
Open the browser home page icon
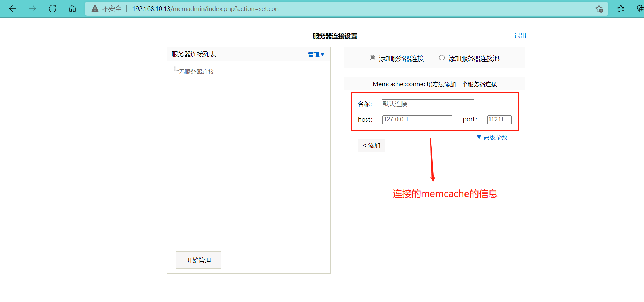click(72, 8)
